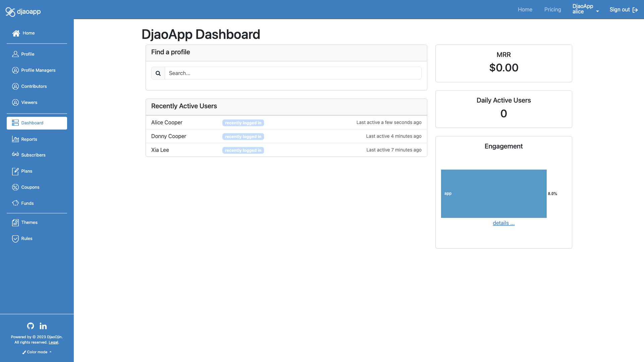644x362 pixels.
Task: Open the Coupons page
Action: coord(37,187)
